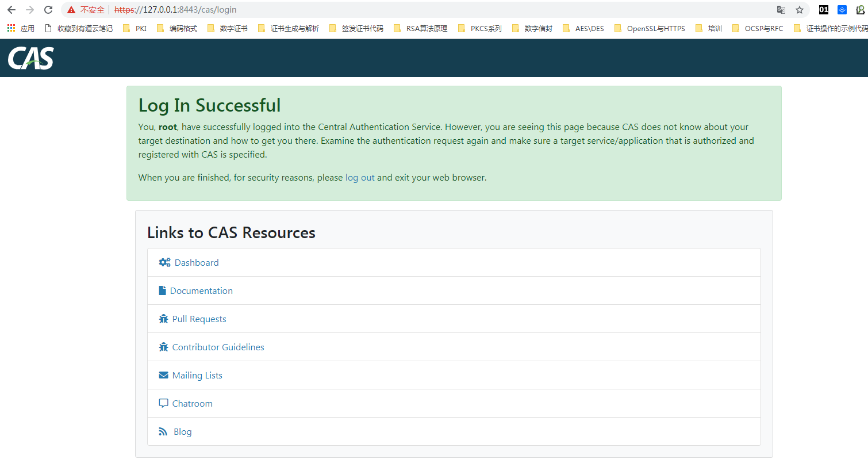This screenshot has height=459, width=868.
Task: Click the 应用 apps label in bookmarks bar
Action: point(28,28)
